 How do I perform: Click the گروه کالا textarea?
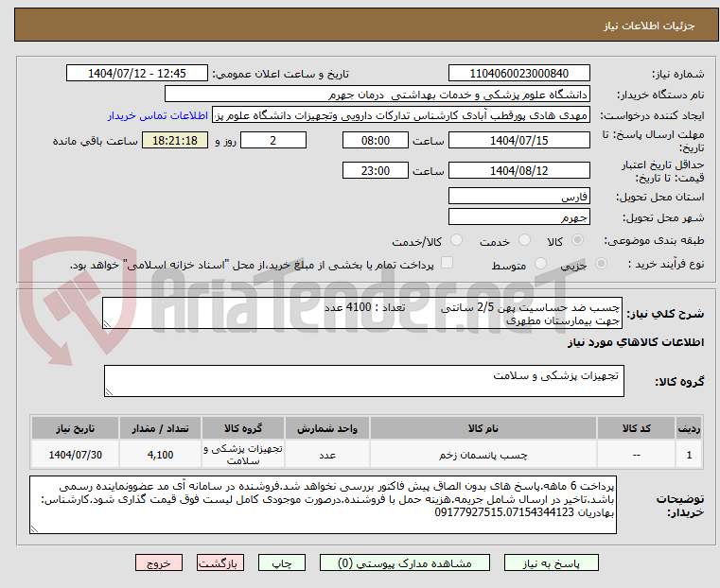pos(363,381)
